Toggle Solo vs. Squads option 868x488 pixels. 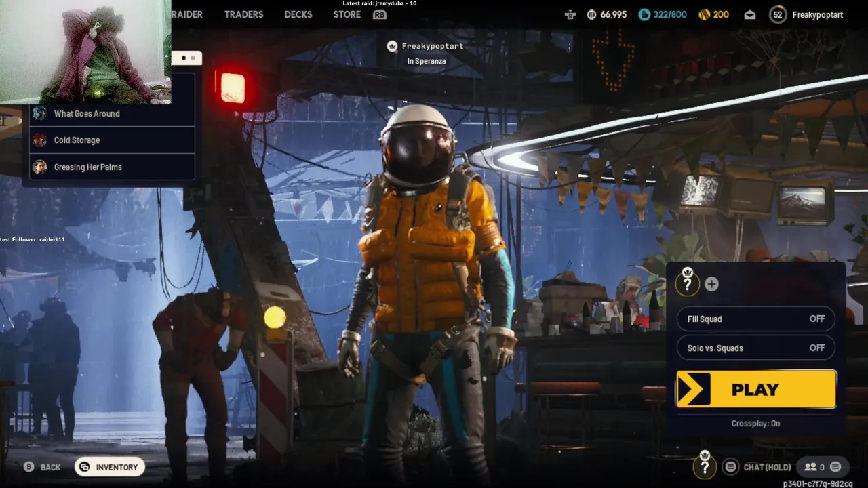(x=755, y=348)
